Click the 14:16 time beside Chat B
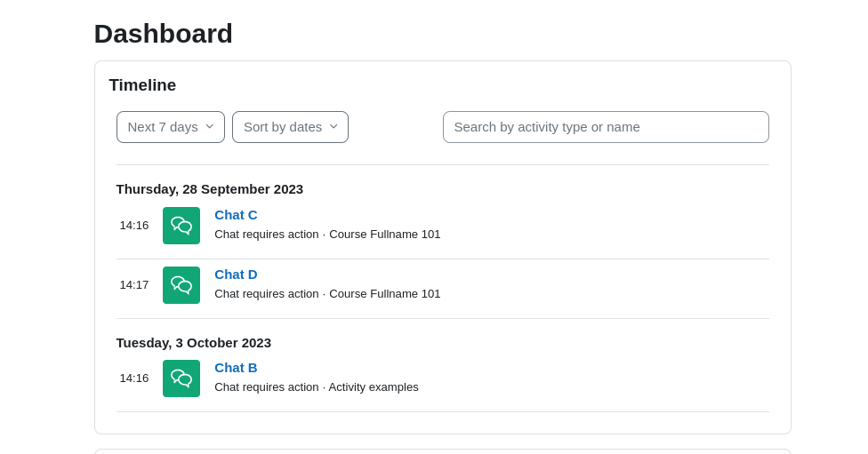Screen dimensions: 868x454 pyautogui.click(x=134, y=378)
